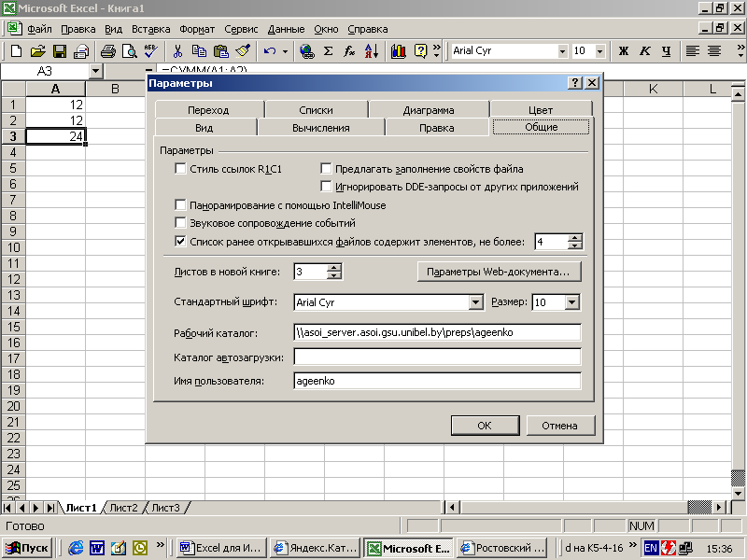Activate Format Painter brush icon
Image resolution: width=747 pixels, height=560 pixels.
(x=243, y=50)
